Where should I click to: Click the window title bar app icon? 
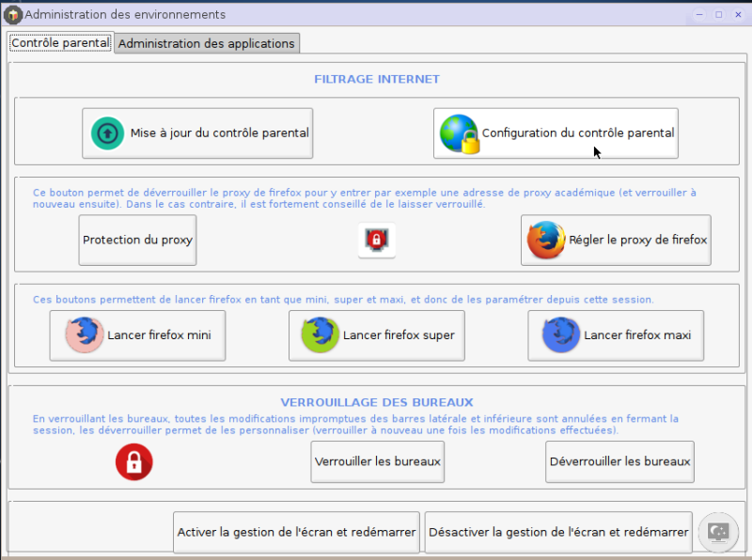(x=13, y=15)
